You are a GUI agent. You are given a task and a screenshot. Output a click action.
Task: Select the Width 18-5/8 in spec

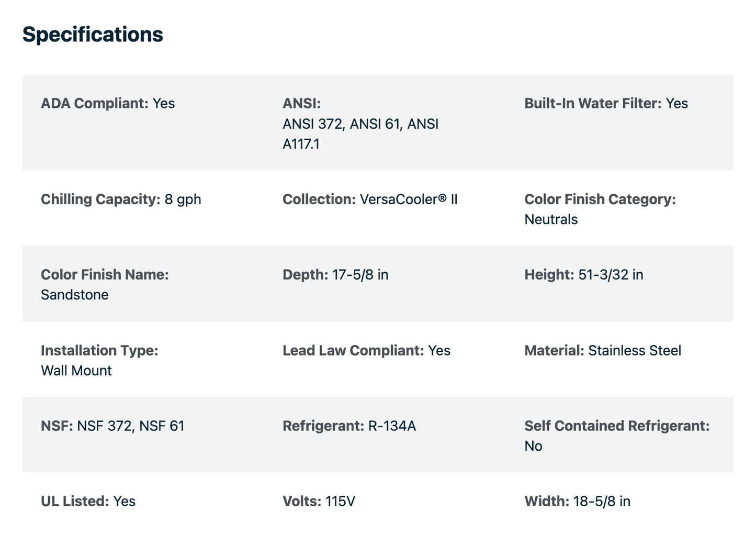(577, 501)
